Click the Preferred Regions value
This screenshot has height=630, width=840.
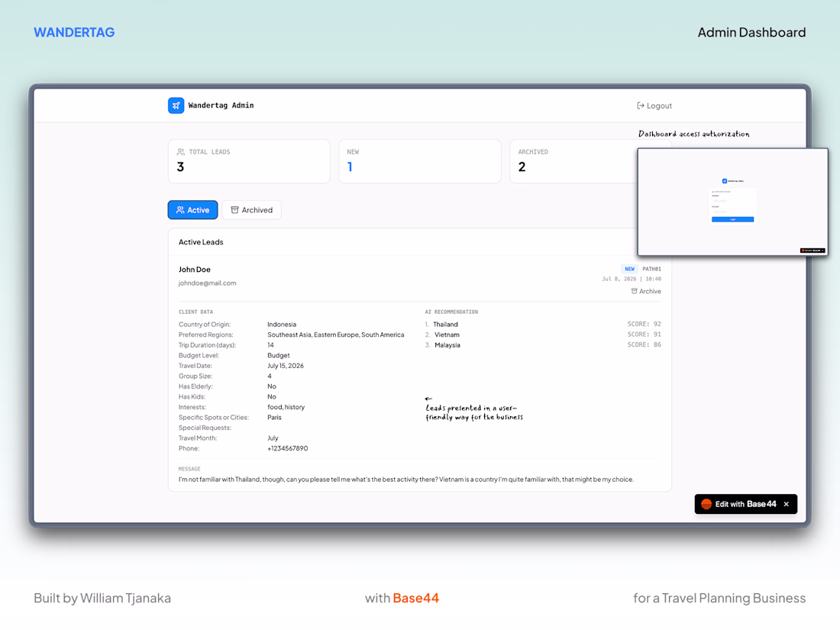point(336,334)
